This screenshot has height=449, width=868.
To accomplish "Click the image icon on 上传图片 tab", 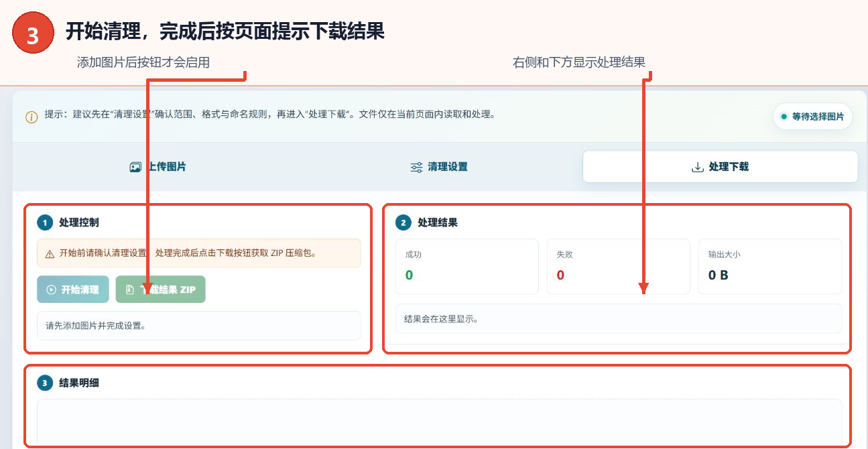I will [x=135, y=167].
